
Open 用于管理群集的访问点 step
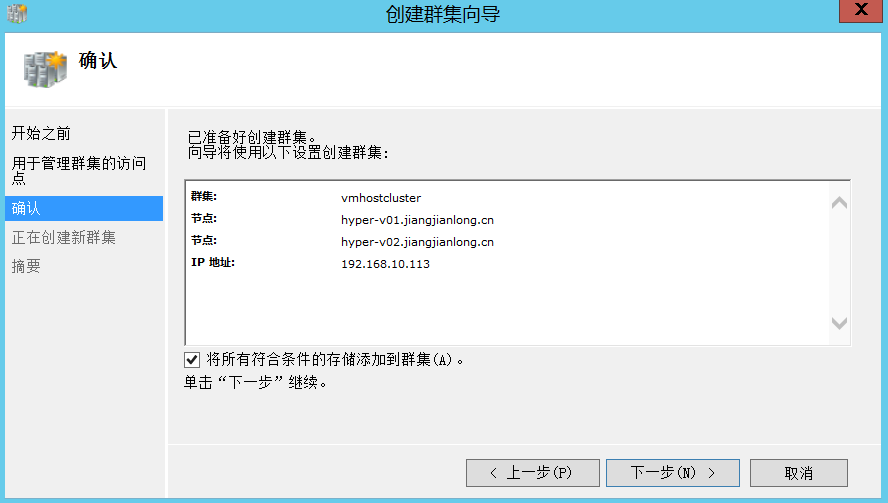[79, 170]
